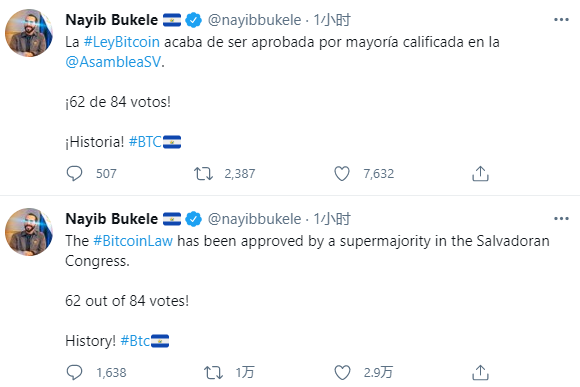Open the #BitcoinLaw hashtag
The image size is (580, 387).
click(133, 241)
